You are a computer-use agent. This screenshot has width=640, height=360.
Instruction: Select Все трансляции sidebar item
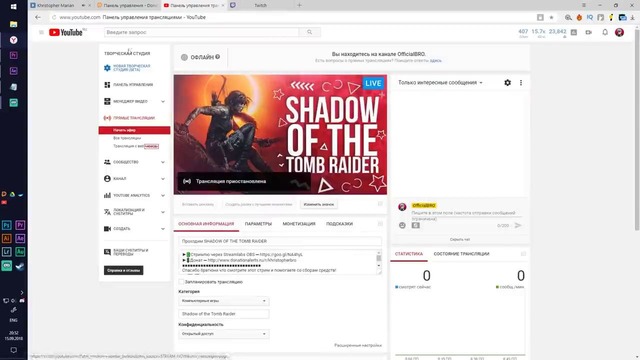click(127, 138)
